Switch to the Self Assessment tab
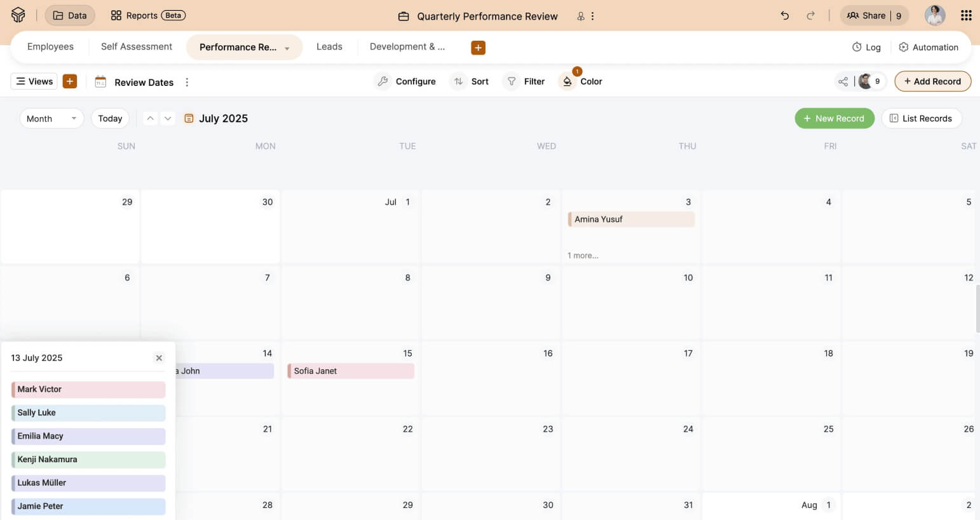 tap(137, 47)
